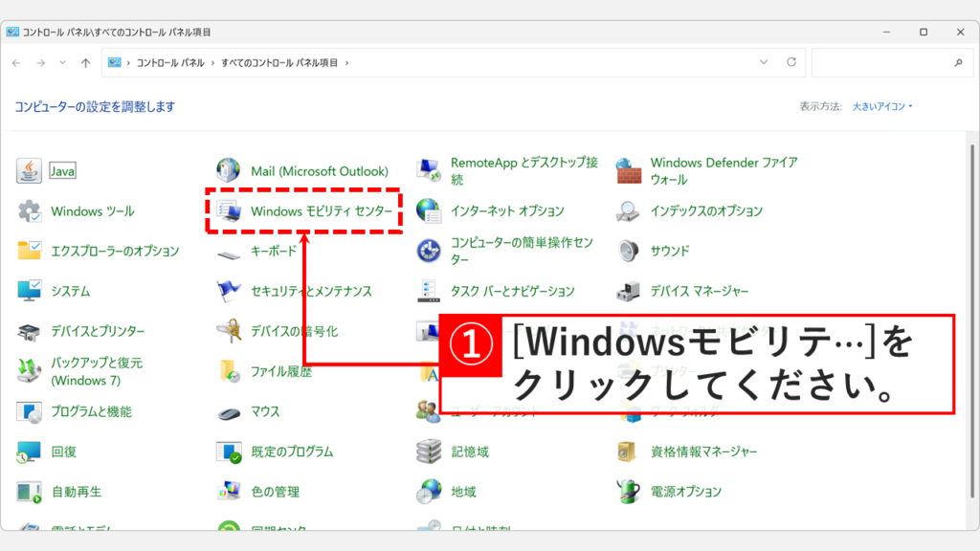Click the コンピューターの簡単操作センター icon
This screenshot has height=551, width=980.
click(x=429, y=251)
